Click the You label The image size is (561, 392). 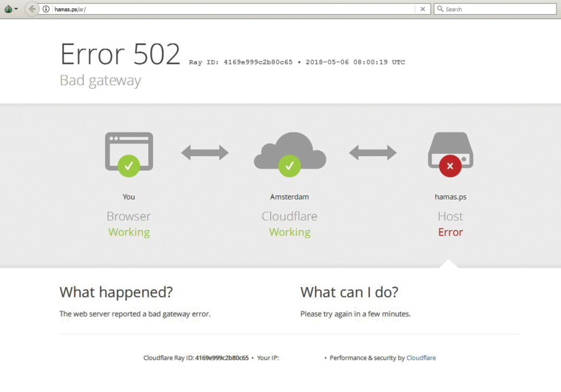tap(129, 197)
